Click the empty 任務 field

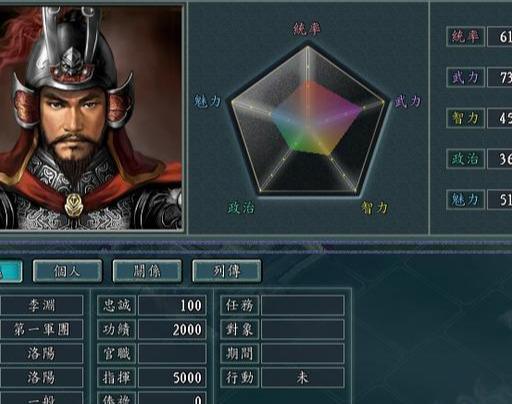coord(303,305)
